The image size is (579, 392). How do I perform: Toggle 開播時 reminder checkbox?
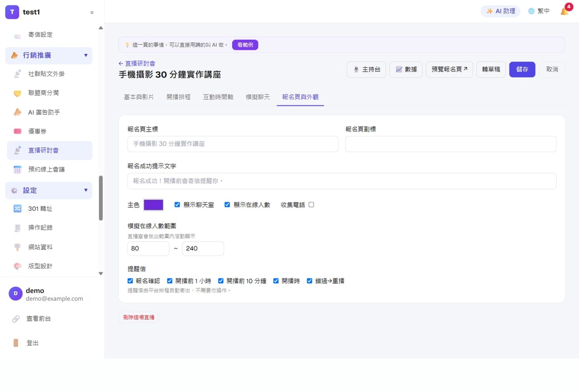pos(276,281)
